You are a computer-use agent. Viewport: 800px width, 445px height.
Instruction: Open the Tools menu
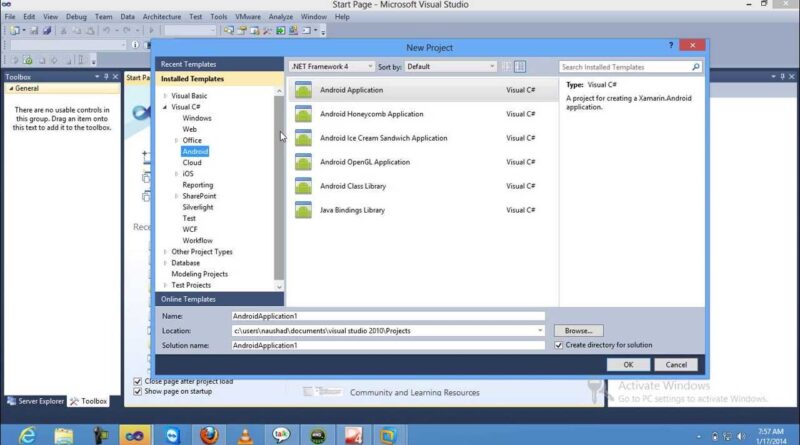(x=218, y=17)
